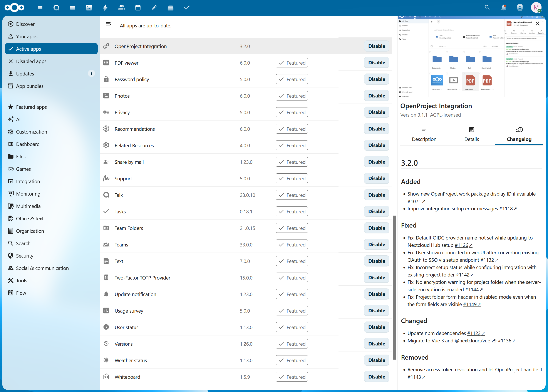Open the Flow category in sidebar
The image size is (548, 392).
click(x=51, y=293)
